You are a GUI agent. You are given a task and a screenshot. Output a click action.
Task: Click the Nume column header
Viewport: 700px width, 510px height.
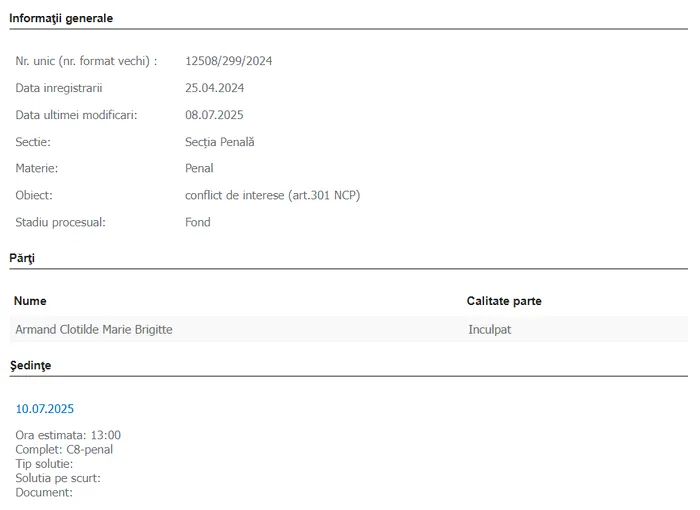(30, 301)
